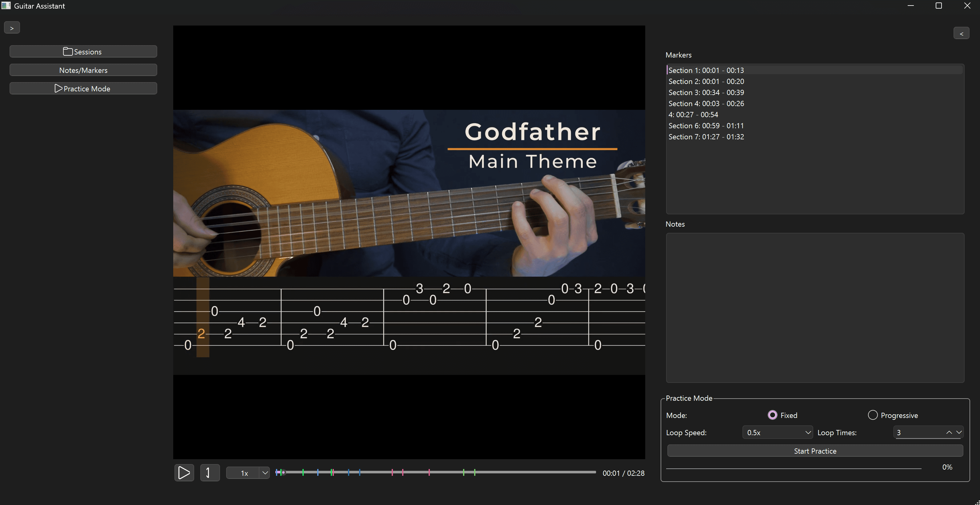Expand left sidebar with the > arrow

click(x=12, y=28)
